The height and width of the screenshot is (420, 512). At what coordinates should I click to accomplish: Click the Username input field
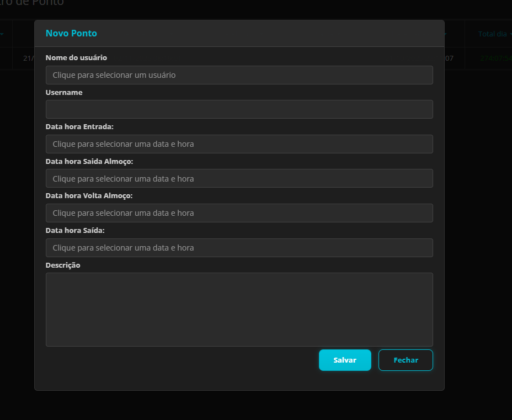[x=239, y=109]
